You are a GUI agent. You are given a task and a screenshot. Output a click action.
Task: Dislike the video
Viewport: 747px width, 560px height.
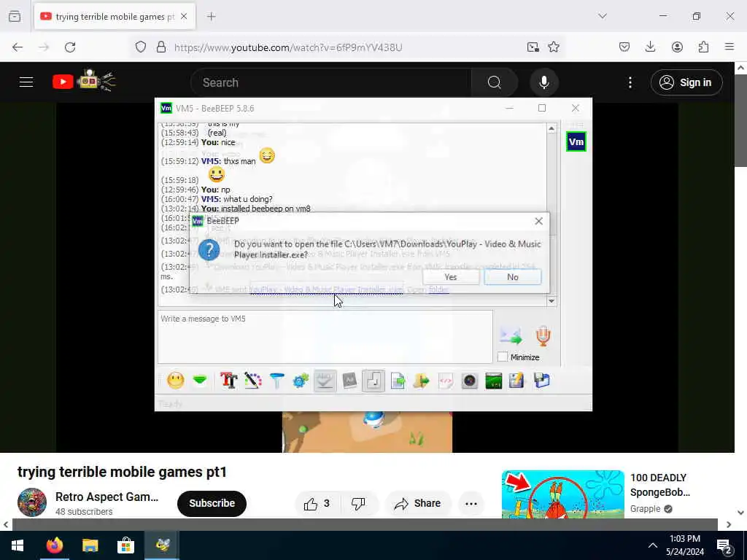[x=359, y=503]
